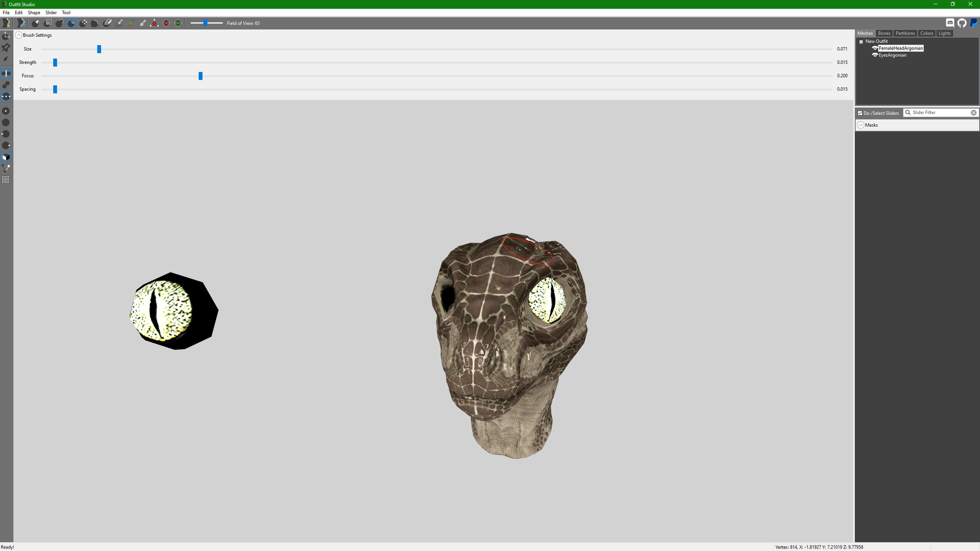Select the red X Collapse Vertex tool

[x=155, y=23]
